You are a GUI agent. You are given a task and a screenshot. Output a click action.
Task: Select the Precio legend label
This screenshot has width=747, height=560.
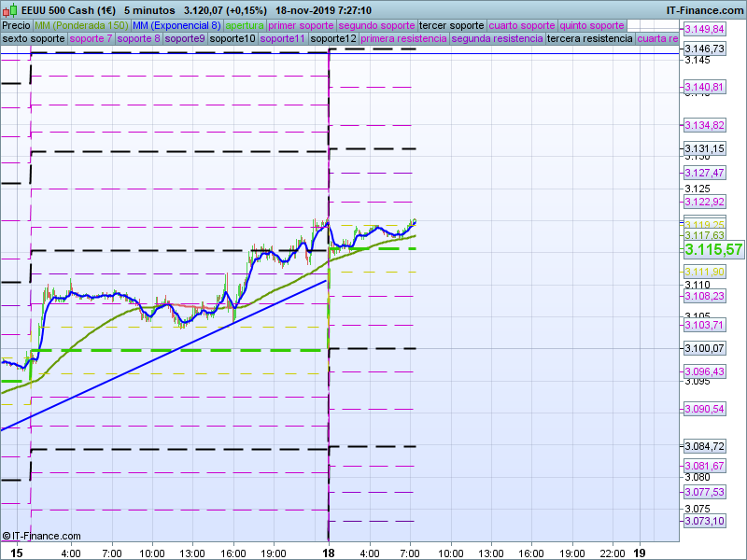[x=16, y=25]
